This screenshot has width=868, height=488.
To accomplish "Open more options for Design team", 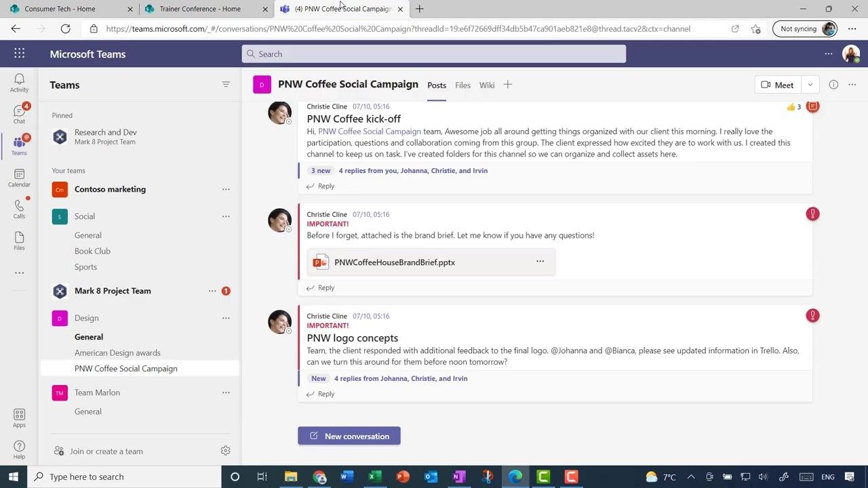I will click(226, 318).
